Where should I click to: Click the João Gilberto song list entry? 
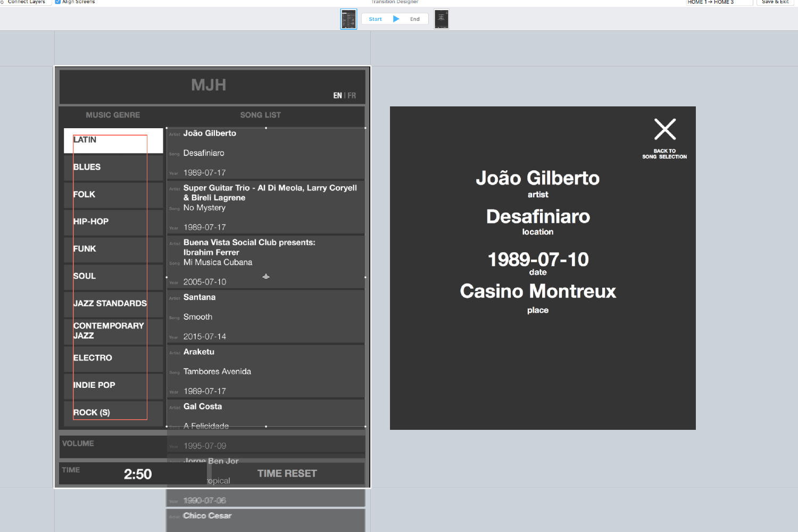point(210,134)
